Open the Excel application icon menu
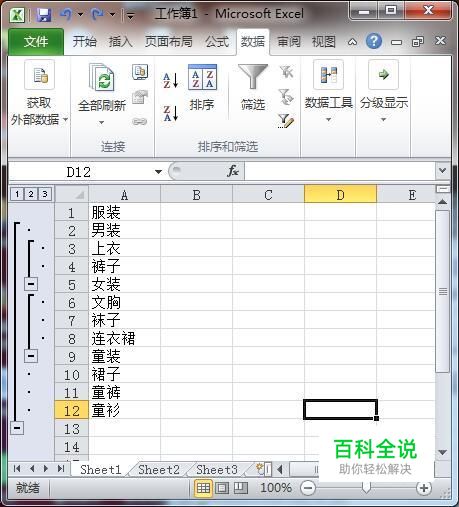 (x=17, y=15)
